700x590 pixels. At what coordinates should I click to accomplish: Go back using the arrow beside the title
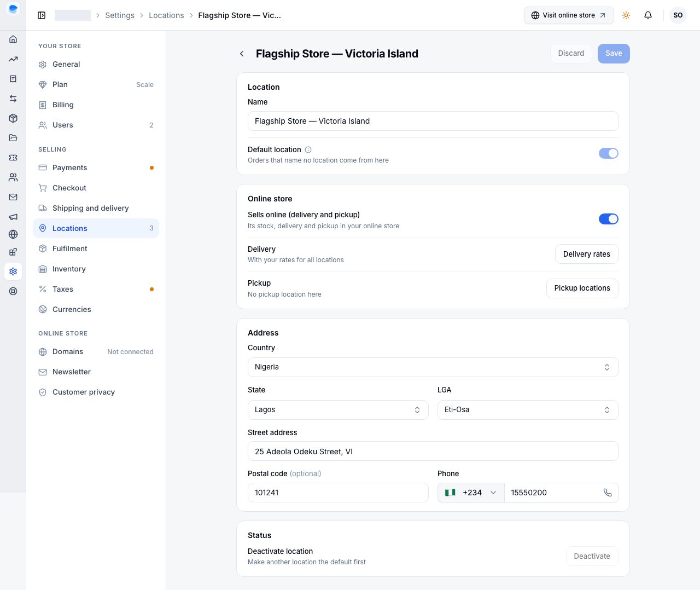point(242,54)
